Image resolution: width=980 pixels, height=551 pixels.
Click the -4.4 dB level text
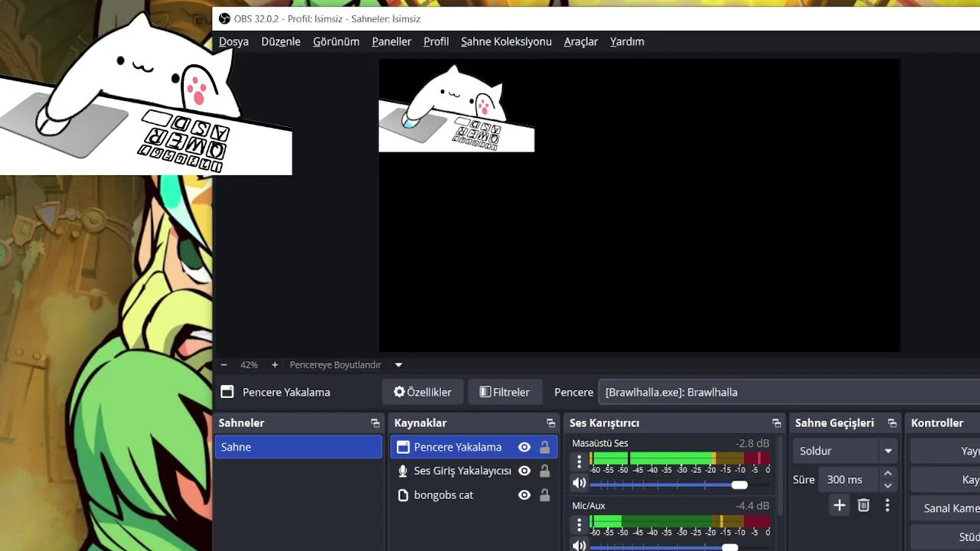pos(753,506)
